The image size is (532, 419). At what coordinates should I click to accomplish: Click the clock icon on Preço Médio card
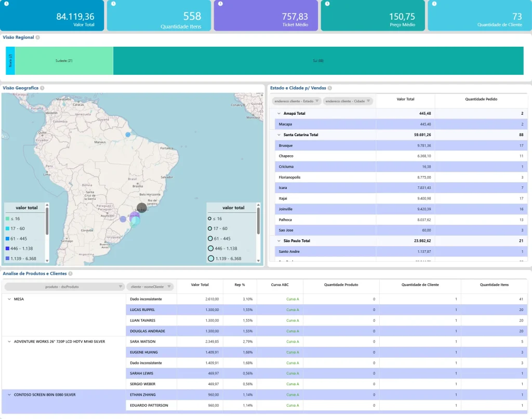coord(327,4)
